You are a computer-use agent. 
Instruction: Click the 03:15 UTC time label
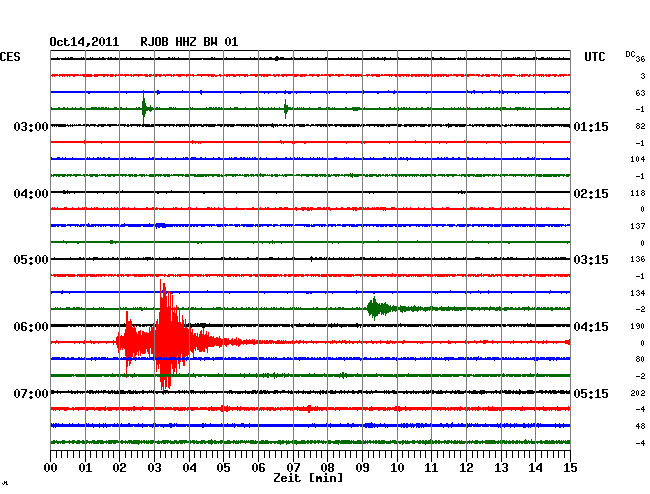point(591,260)
